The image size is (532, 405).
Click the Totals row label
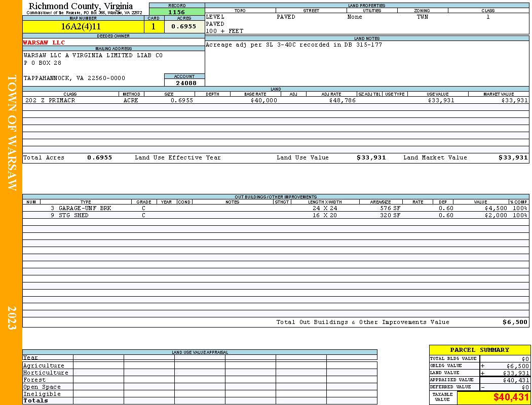(35, 400)
